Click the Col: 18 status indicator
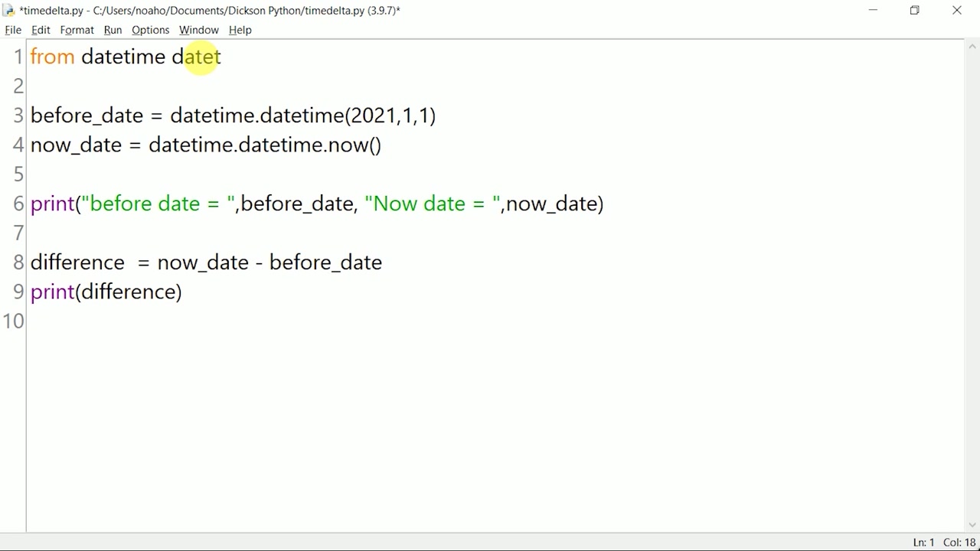 point(959,543)
